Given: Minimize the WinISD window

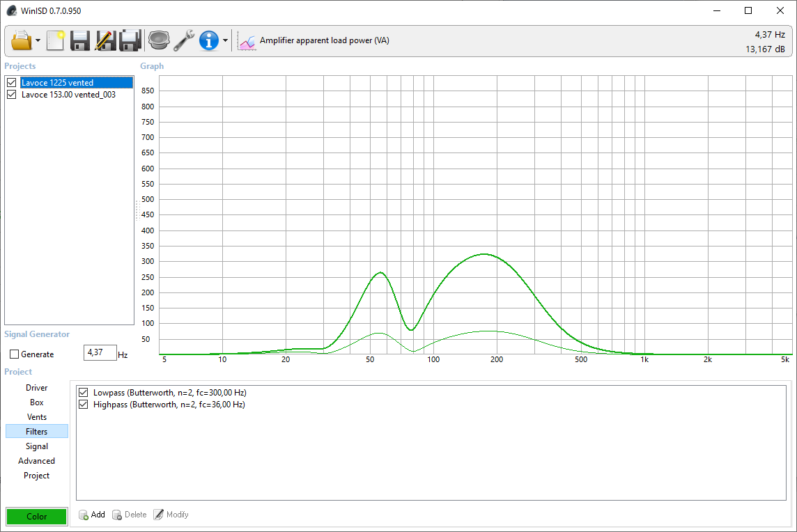Looking at the screenshot, I should click(717, 10).
